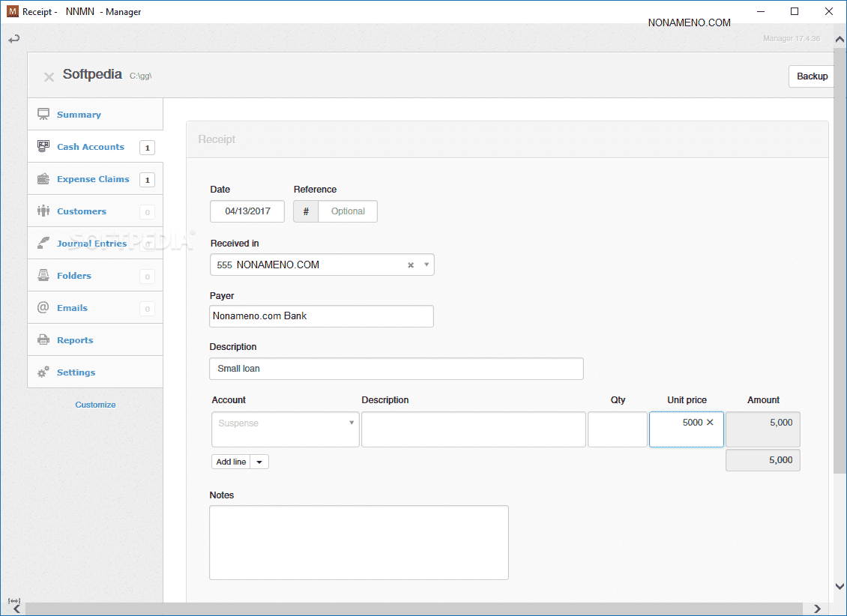The image size is (847, 616).
Task: Click the Folders drawer icon
Action: point(43,276)
